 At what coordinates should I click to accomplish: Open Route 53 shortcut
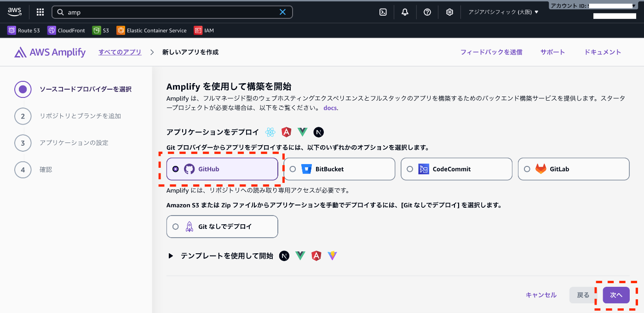[x=24, y=30]
